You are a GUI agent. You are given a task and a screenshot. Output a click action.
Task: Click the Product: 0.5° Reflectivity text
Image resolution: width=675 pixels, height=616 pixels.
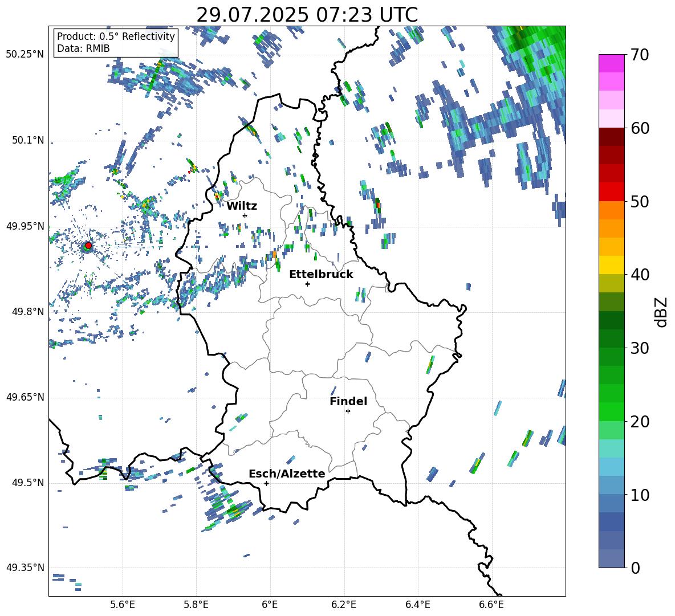click(116, 36)
